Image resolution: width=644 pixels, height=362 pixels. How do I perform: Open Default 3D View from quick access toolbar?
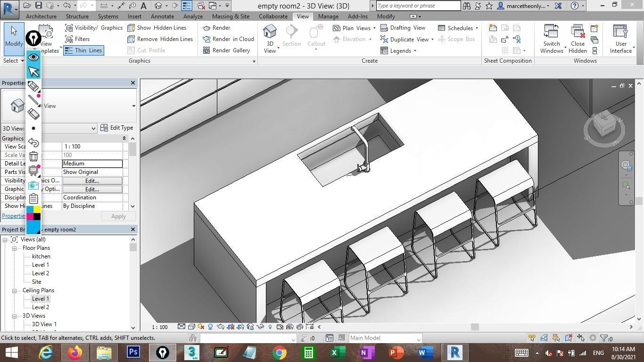(x=158, y=6)
